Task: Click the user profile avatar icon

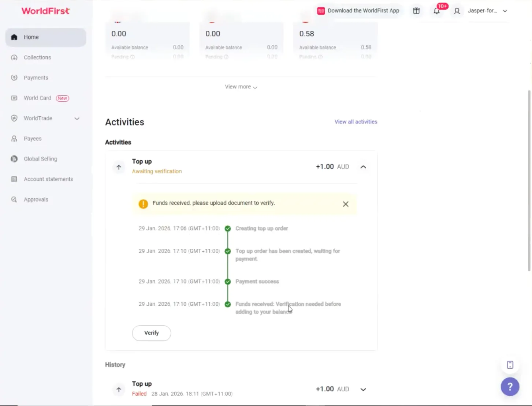Action: pos(457,11)
